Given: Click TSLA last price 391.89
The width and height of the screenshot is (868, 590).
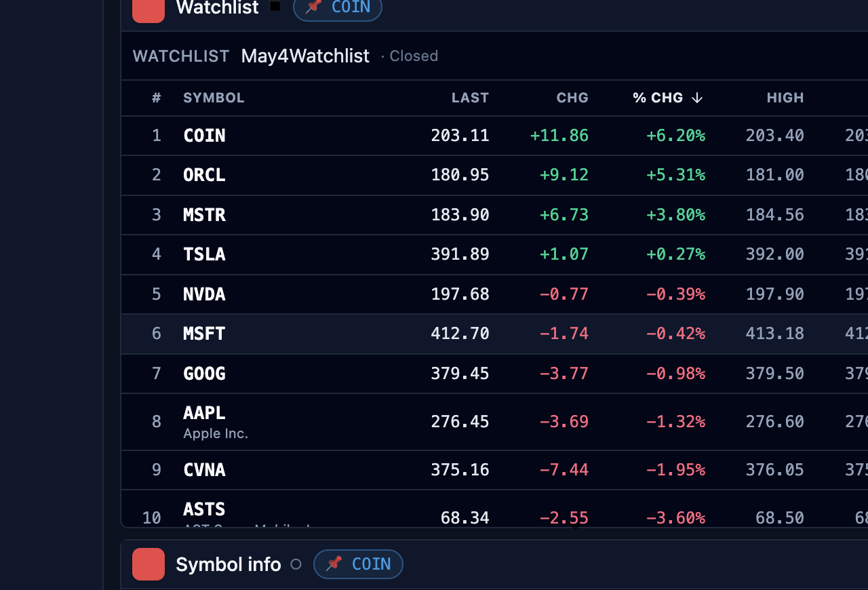Looking at the screenshot, I should pyautogui.click(x=460, y=254).
